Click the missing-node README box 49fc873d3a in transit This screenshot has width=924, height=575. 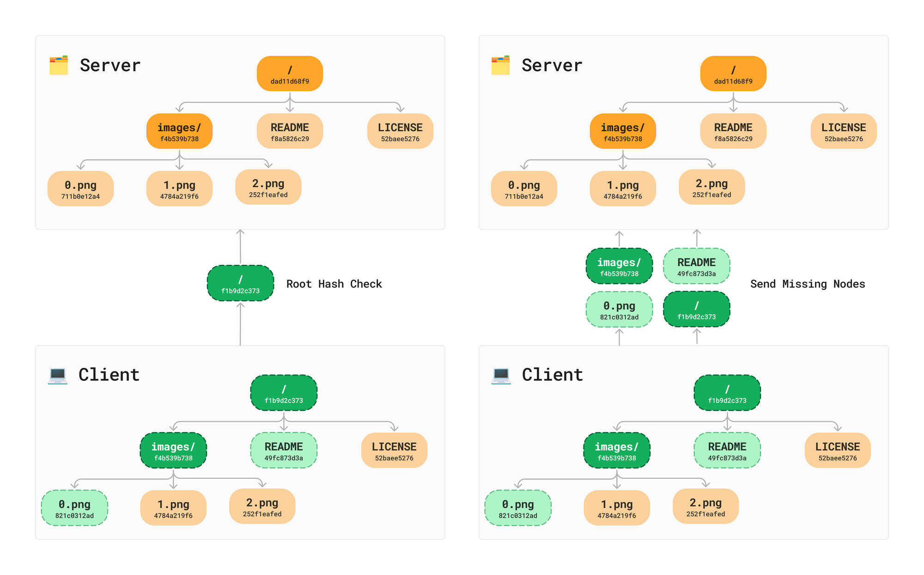coord(696,266)
